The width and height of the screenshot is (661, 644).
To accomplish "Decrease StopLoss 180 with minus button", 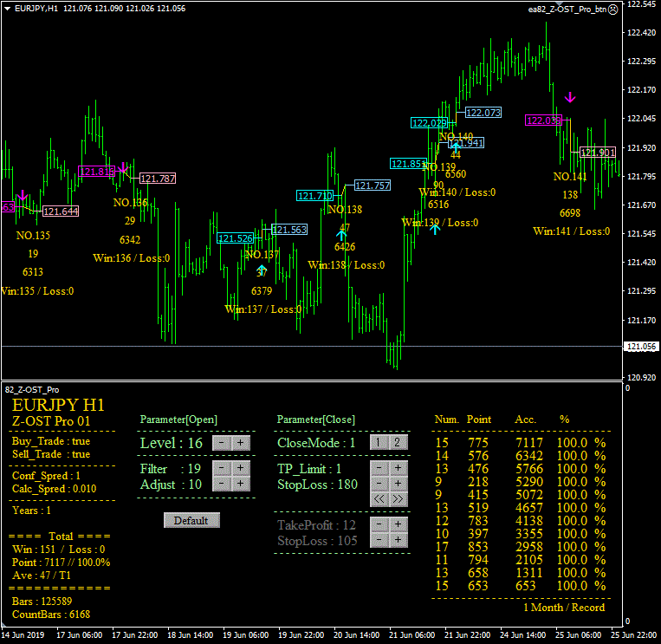I will 379,484.
